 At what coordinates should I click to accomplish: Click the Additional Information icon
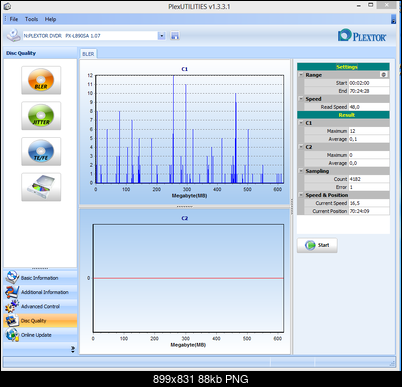(12, 292)
